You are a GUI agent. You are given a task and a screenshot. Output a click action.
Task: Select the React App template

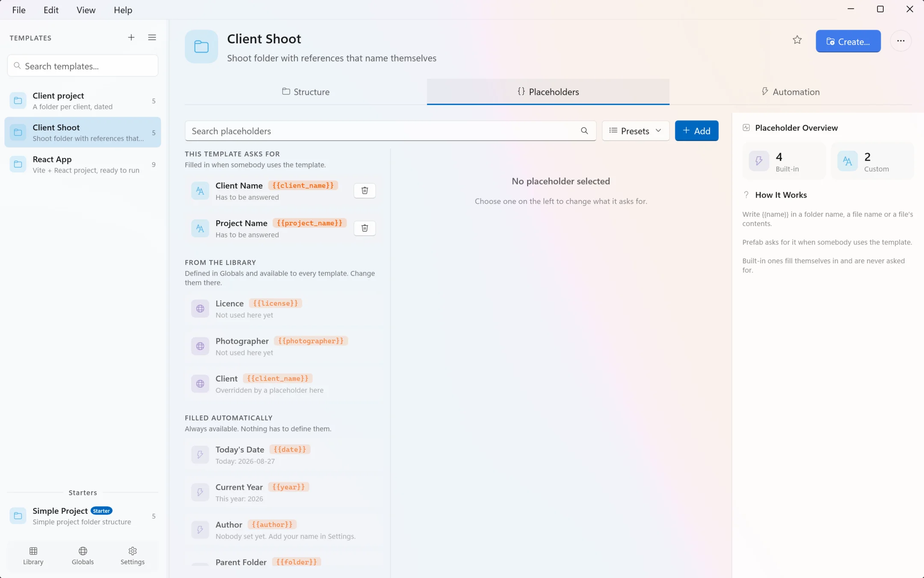pyautogui.click(x=83, y=164)
